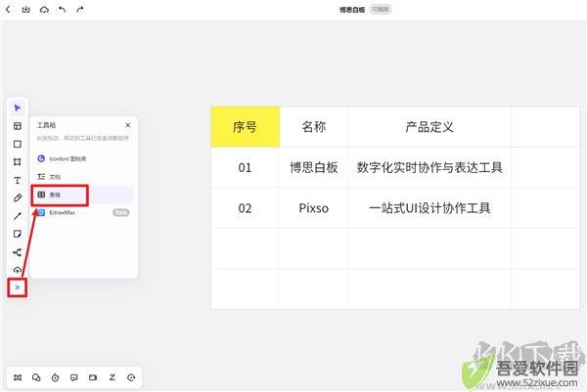Screen dimensions: 587x392
Task: Select the 名称 header cell
Action: click(314, 127)
